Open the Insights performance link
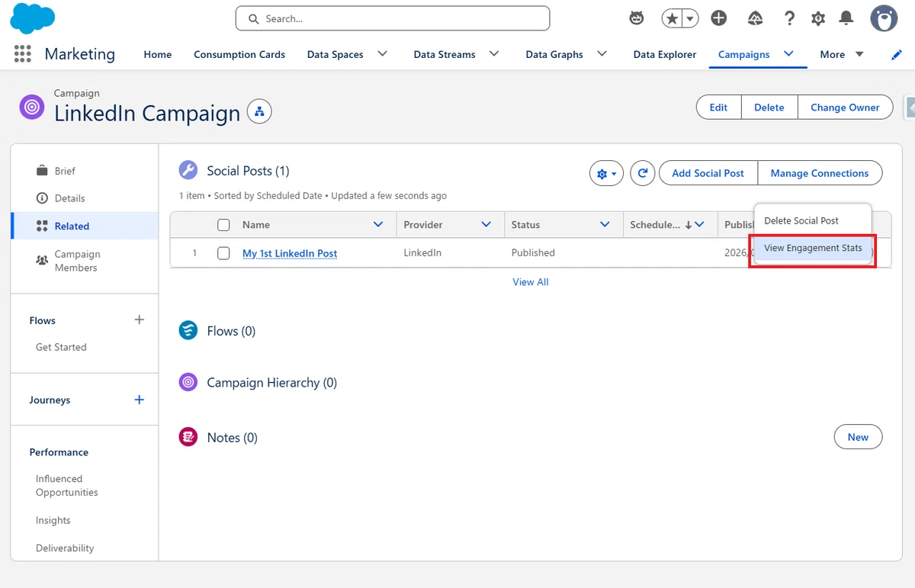Viewport: 915px width, 588px height. click(x=53, y=520)
